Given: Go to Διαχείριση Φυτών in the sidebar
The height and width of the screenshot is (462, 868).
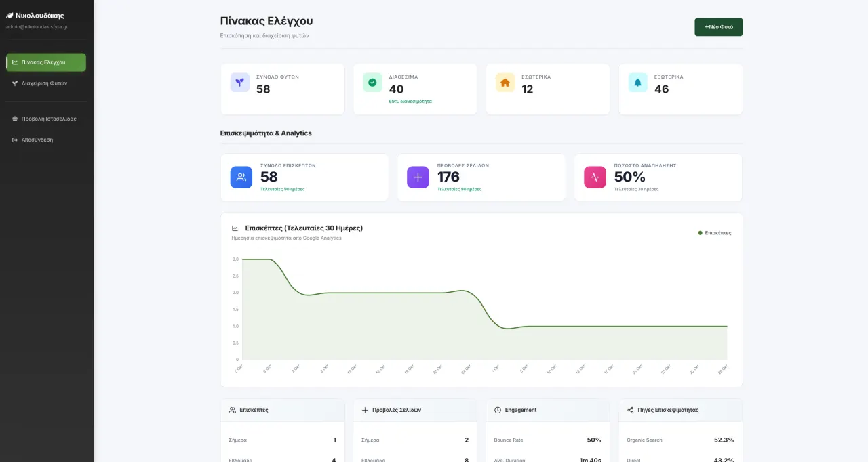Looking at the screenshot, I should point(46,83).
